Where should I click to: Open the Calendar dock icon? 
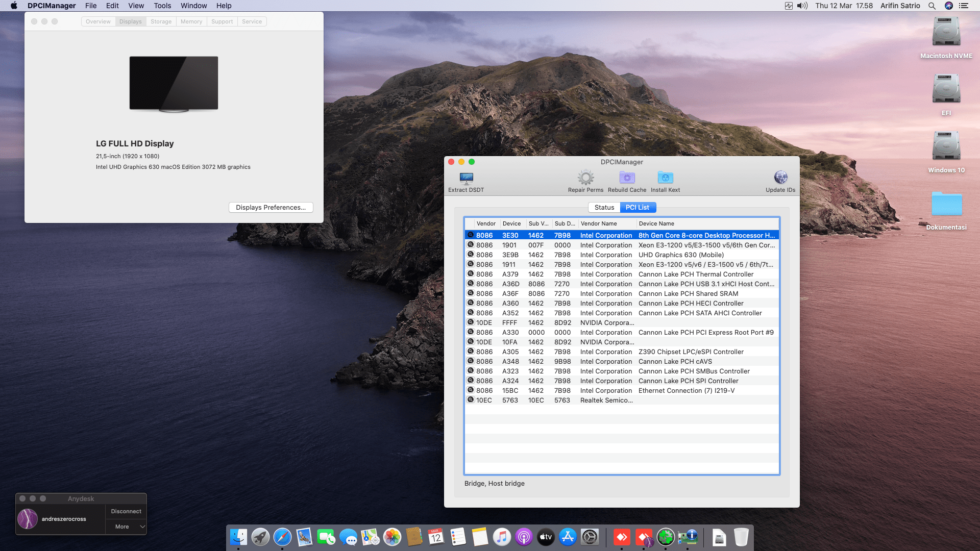pyautogui.click(x=436, y=537)
